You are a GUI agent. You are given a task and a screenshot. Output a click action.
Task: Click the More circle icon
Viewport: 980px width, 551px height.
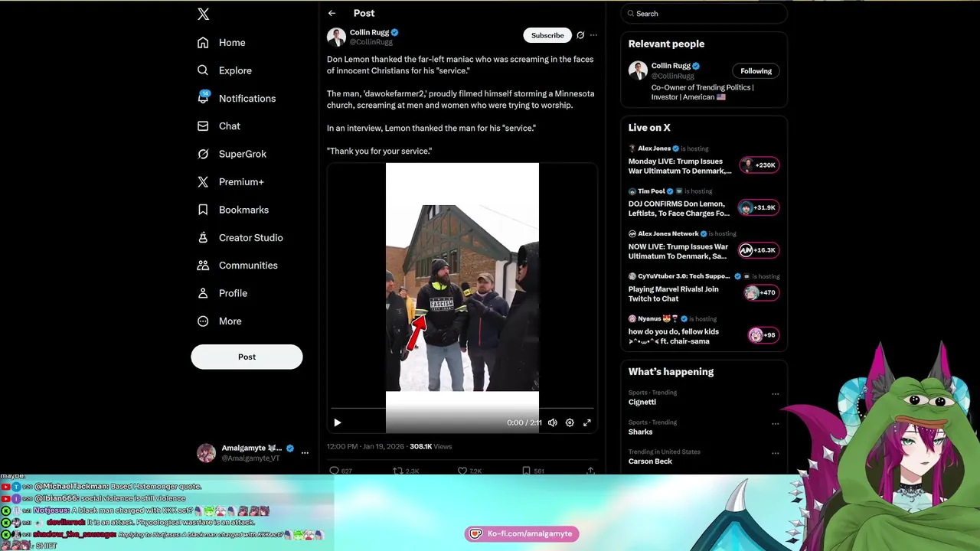point(203,321)
